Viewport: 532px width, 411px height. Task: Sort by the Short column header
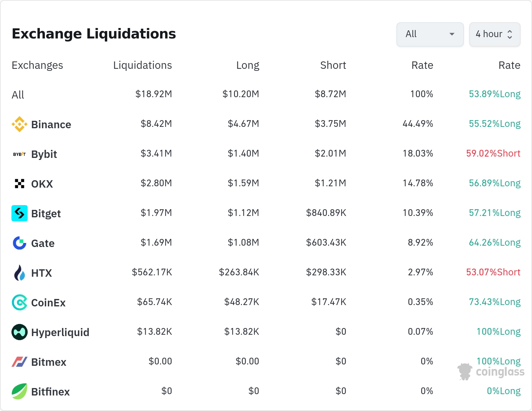333,65
